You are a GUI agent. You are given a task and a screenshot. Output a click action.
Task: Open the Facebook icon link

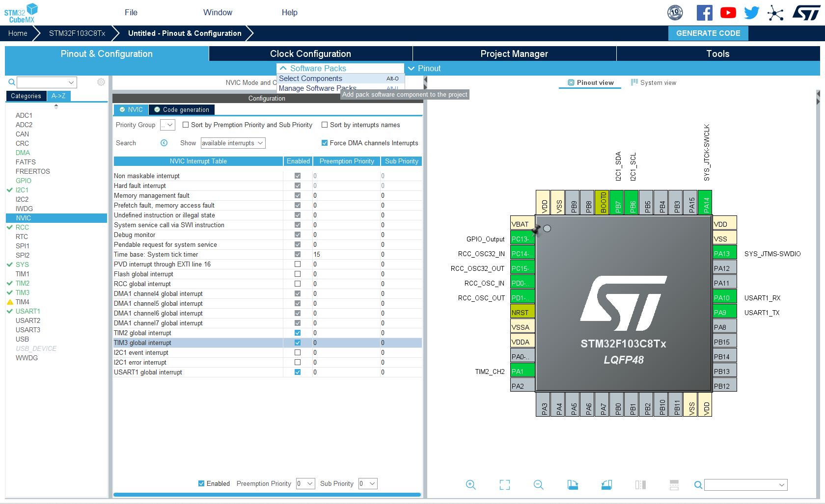(x=705, y=13)
